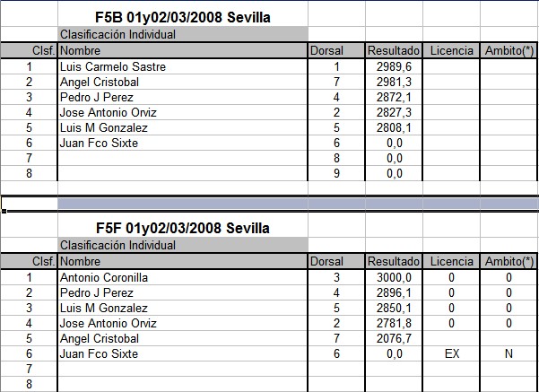Select the Clasificación Individual cell under the F5B title

pos(182,35)
